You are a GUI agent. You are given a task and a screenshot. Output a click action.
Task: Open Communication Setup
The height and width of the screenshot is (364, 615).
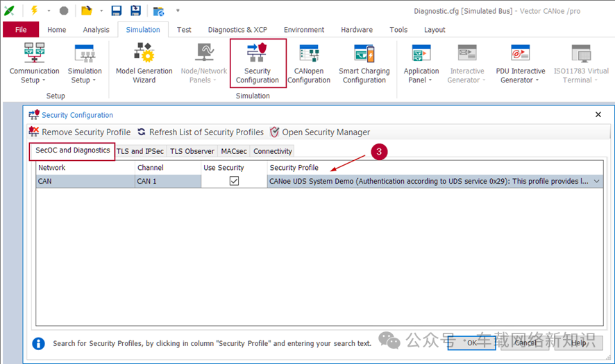point(35,64)
